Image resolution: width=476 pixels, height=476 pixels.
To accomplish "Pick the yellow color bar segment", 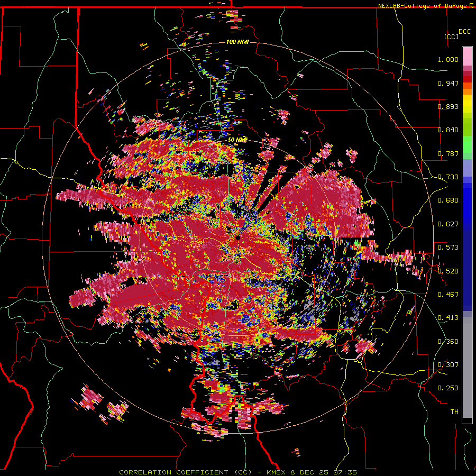I will click(467, 104).
